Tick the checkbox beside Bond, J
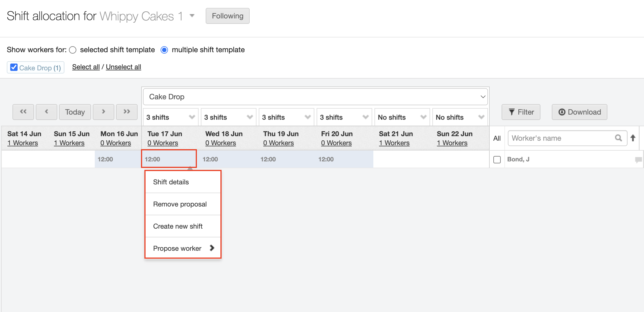644x312 pixels. (497, 160)
